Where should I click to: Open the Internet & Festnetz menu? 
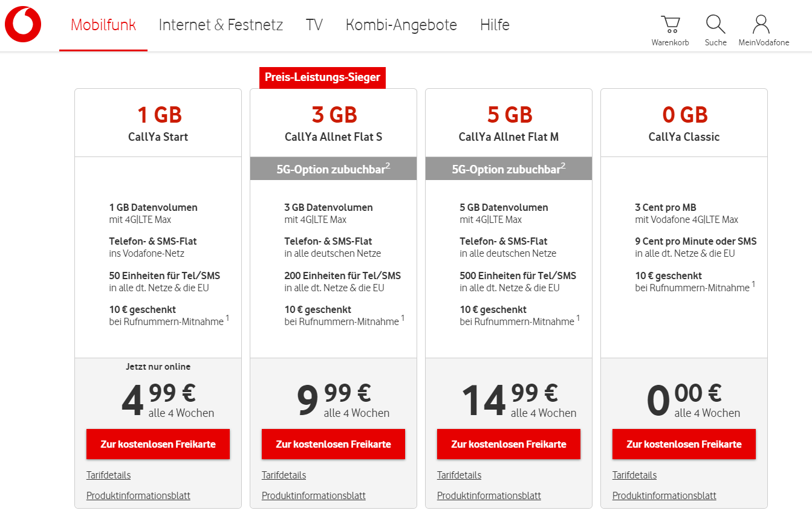pos(221,25)
